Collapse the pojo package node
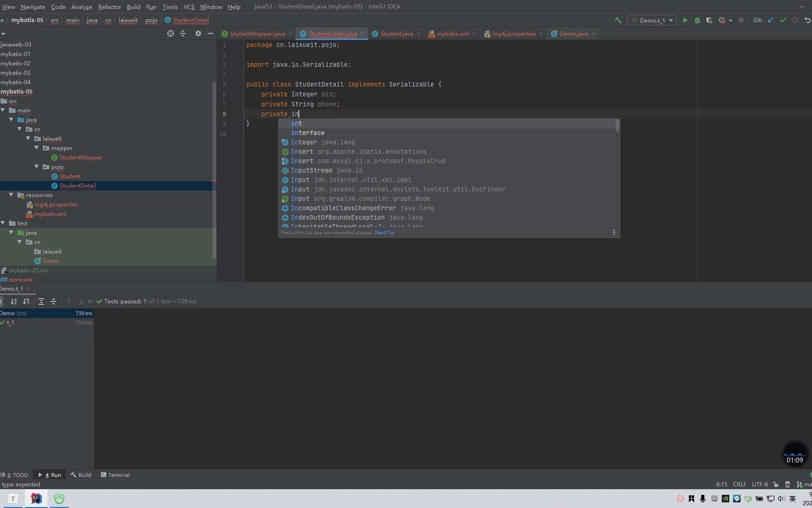This screenshot has height=508, width=812. (37, 167)
